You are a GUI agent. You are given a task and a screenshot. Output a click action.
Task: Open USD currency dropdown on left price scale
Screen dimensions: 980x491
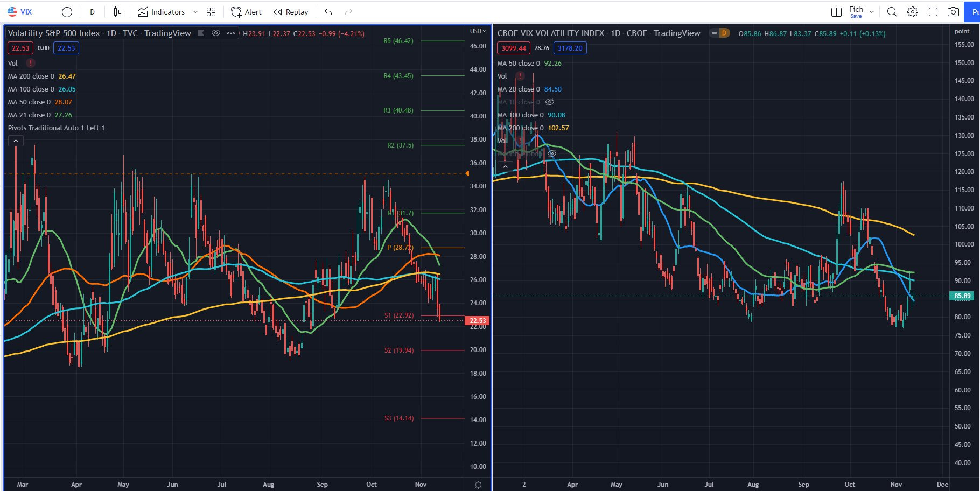tap(478, 31)
